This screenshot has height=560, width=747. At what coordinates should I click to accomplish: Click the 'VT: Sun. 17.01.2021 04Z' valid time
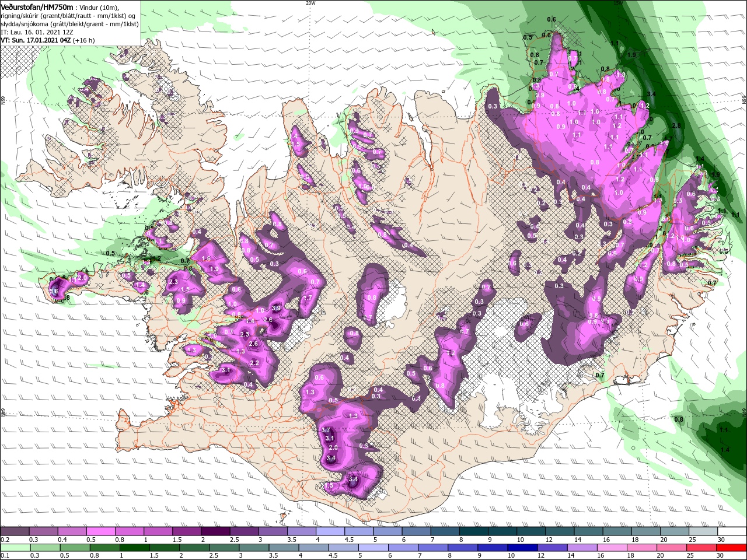36,40
